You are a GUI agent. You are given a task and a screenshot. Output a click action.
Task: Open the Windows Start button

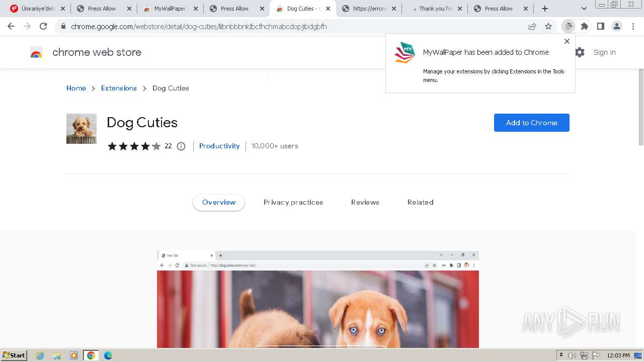[x=14, y=355]
